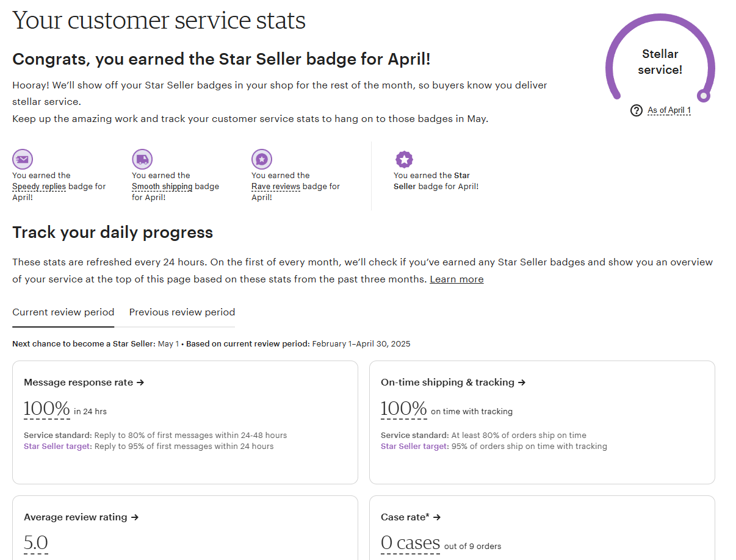Click the Speedy replies envelope badge icon

(x=23, y=159)
